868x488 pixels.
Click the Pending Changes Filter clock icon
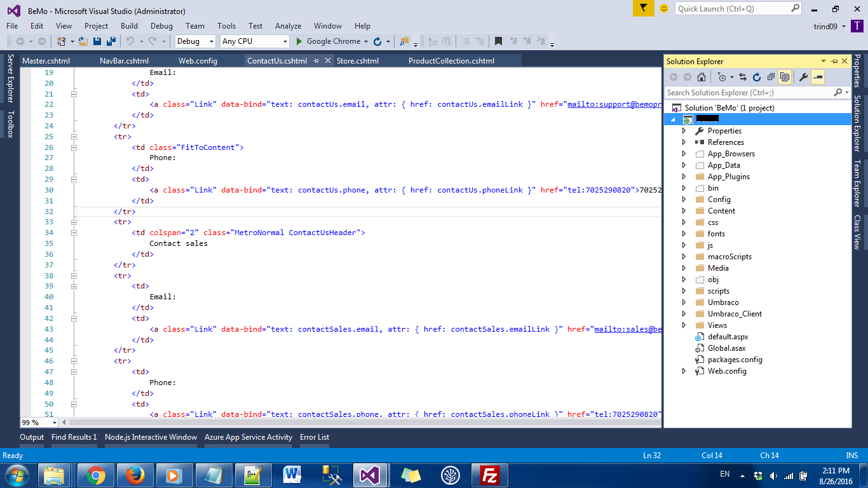(722, 77)
